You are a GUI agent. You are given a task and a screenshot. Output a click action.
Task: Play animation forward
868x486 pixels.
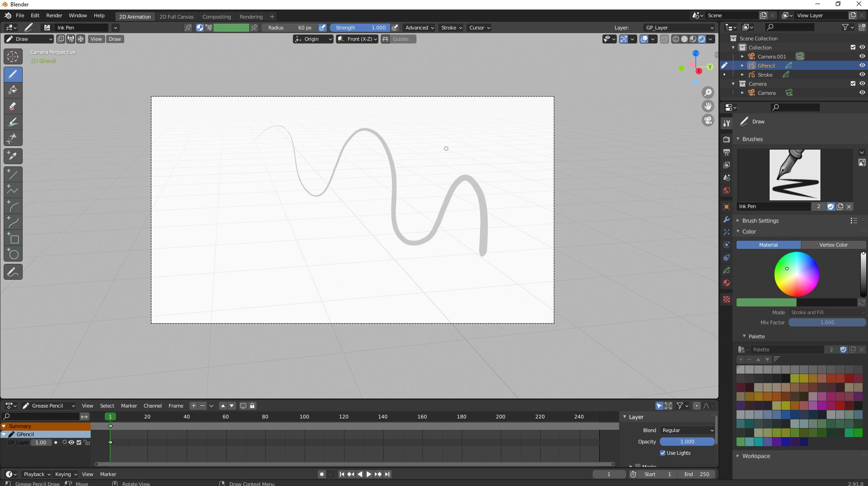(369, 474)
